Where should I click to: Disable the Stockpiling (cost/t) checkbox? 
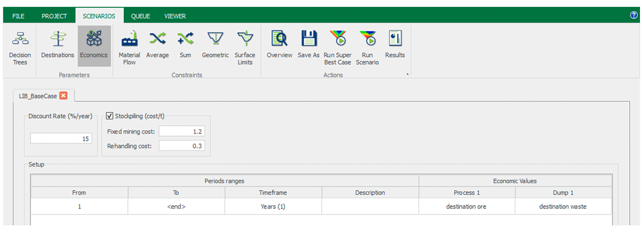(109, 116)
